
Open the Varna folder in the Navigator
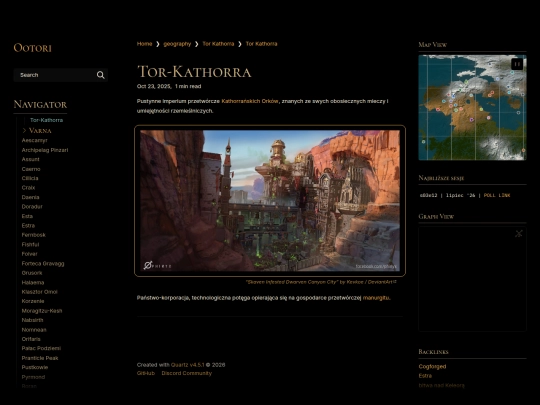[x=40, y=131]
